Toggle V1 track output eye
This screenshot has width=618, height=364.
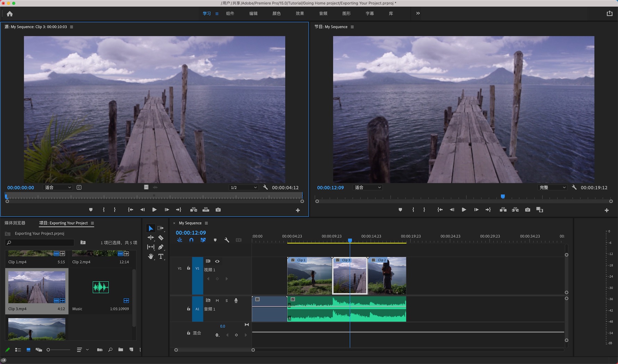tap(217, 261)
